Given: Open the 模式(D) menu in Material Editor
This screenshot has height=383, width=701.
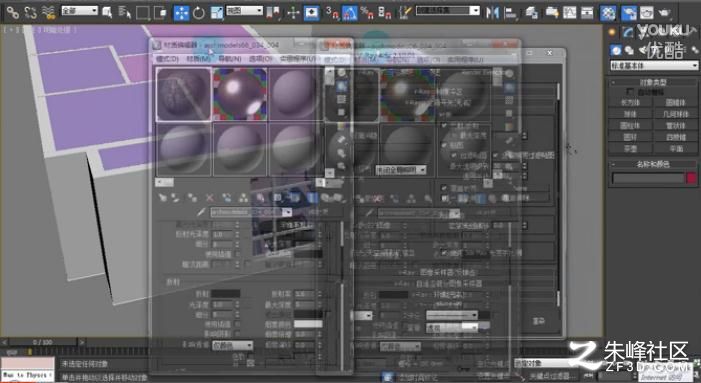Looking at the screenshot, I should click(168, 59).
